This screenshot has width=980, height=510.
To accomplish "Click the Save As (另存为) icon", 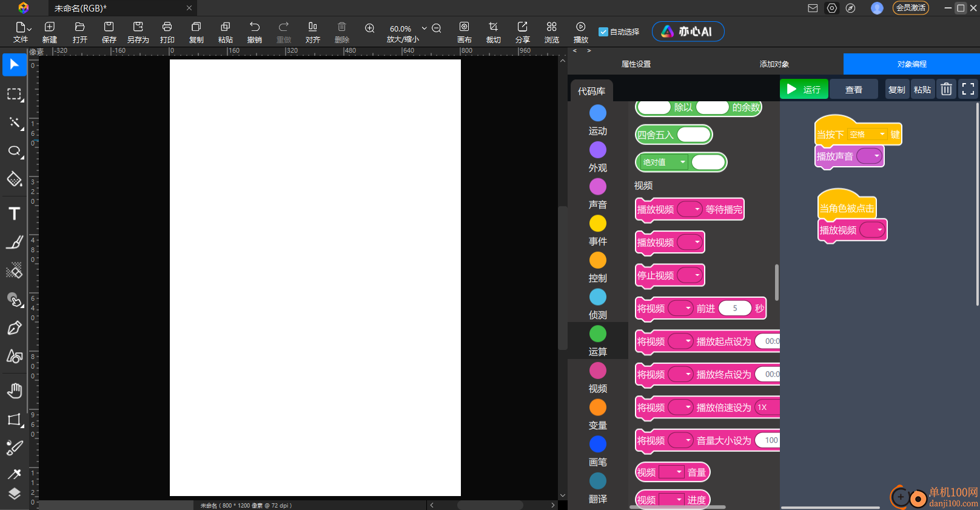I will [138, 32].
